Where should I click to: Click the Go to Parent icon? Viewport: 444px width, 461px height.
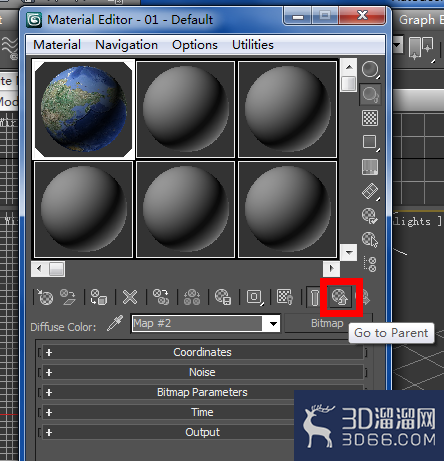[340, 297]
